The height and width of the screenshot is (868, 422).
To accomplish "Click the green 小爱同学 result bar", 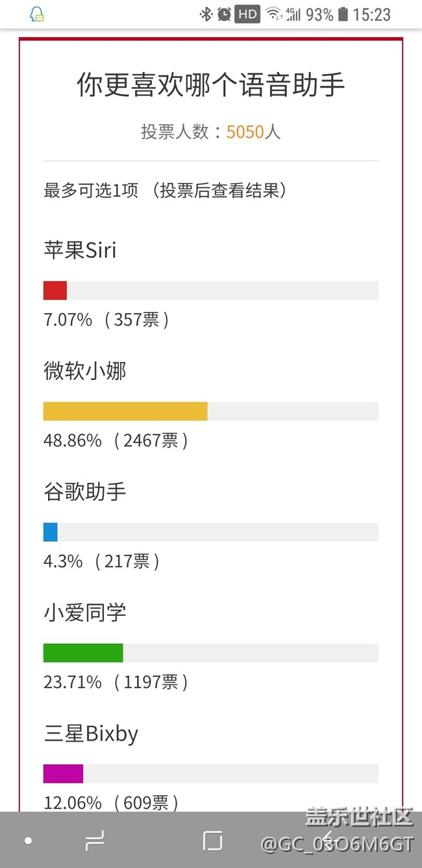I will coord(83,653).
